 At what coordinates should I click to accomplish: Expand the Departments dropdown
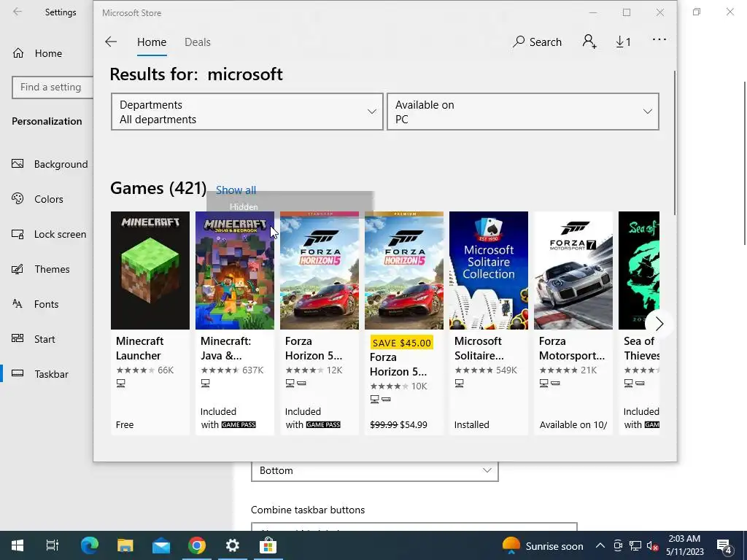247,112
